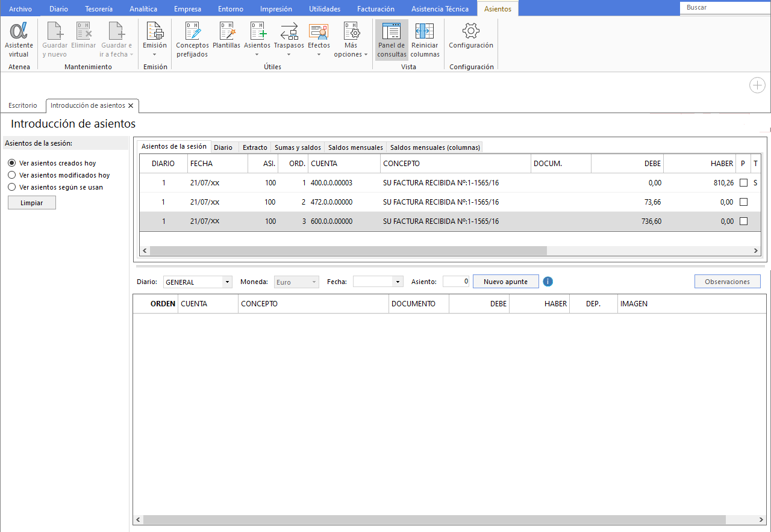The width and height of the screenshot is (771, 532).
Task: Expand the Efectos dropdown arrow
Action: [x=319, y=55]
